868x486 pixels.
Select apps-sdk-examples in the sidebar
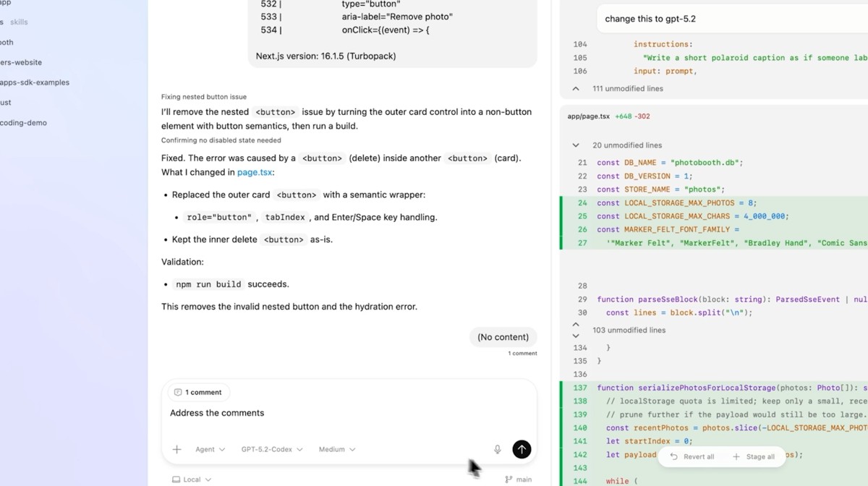click(x=34, y=82)
